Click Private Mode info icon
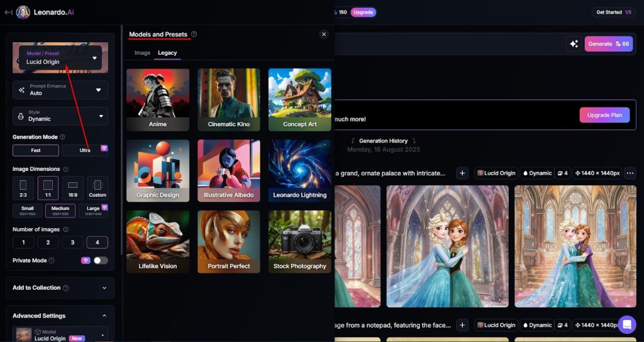644x342 pixels. pyautogui.click(x=52, y=260)
